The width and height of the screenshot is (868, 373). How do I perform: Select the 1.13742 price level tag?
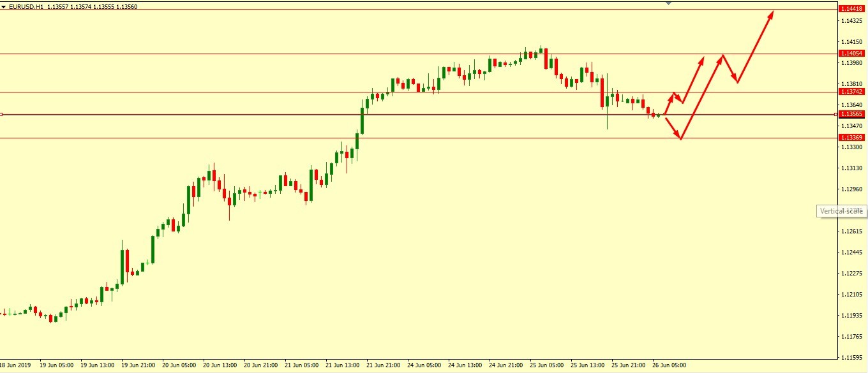(x=851, y=92)
